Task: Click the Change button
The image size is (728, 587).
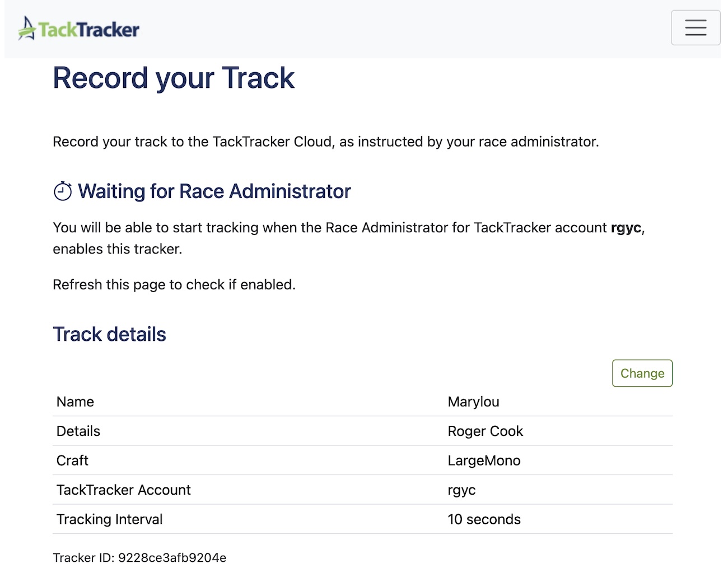Action: (642, 373)
